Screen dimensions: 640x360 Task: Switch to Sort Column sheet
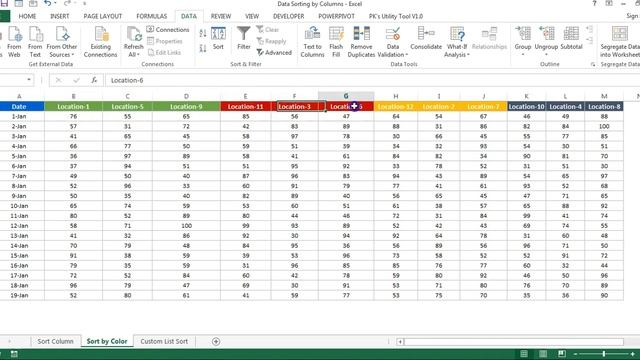[56, 341]
